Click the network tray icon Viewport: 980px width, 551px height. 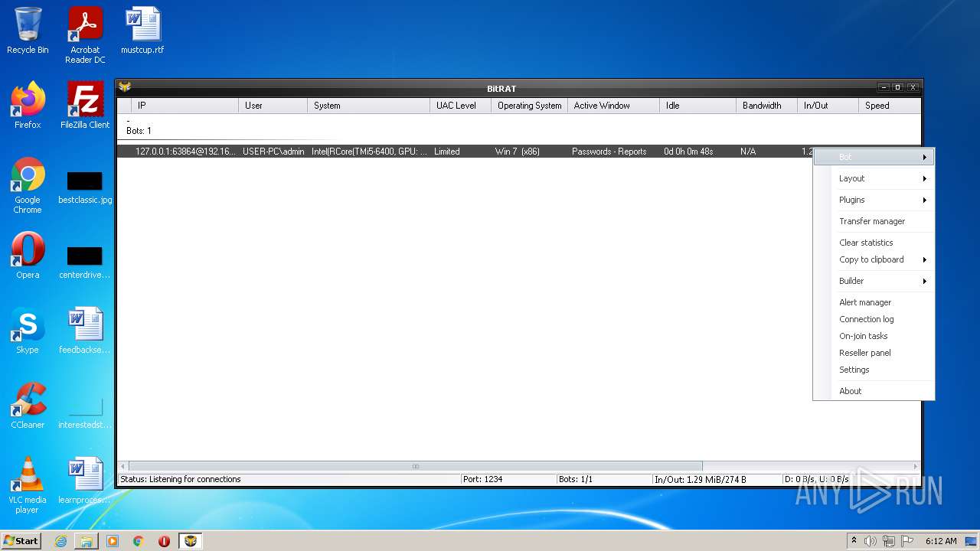(x=889, y=541)
